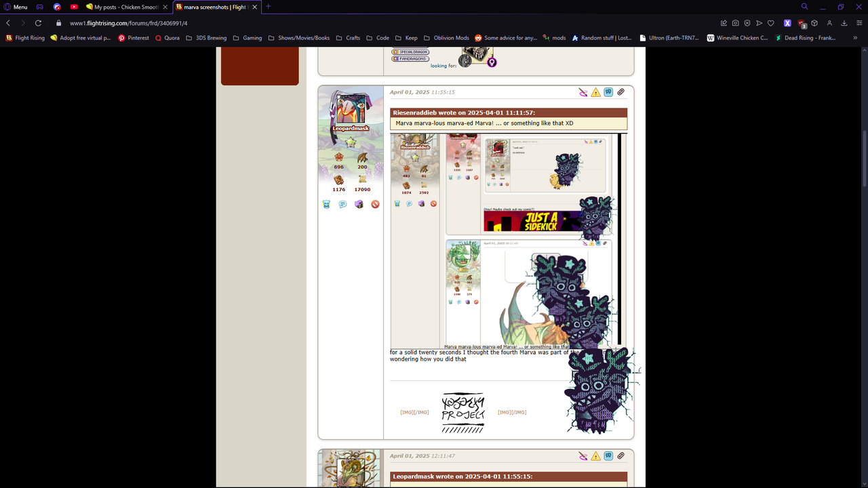868x488 pixels.
Task: View site security lock info
Action: point(58,23)
